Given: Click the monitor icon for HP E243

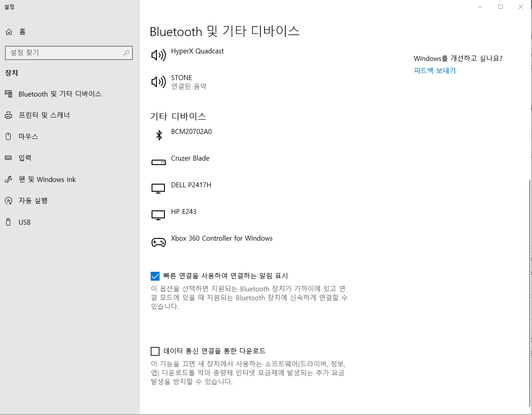Looking at the screenshot, I should pyautogui.click(x=158, y=216).
